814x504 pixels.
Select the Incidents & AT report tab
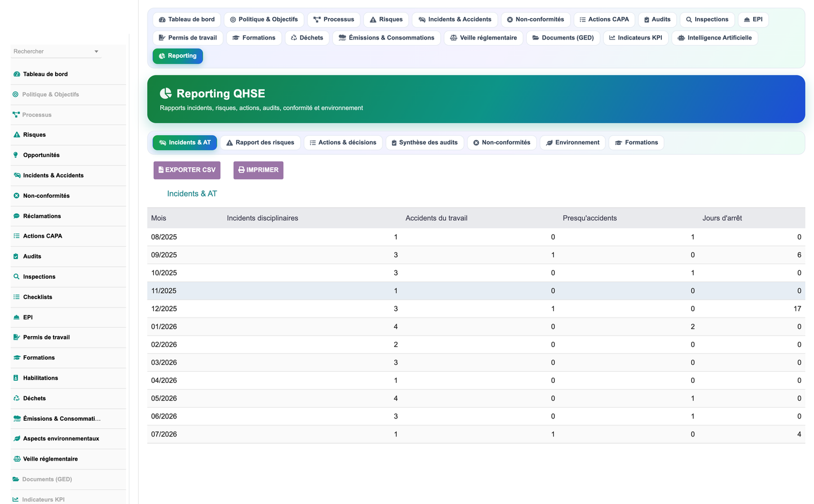184,142
